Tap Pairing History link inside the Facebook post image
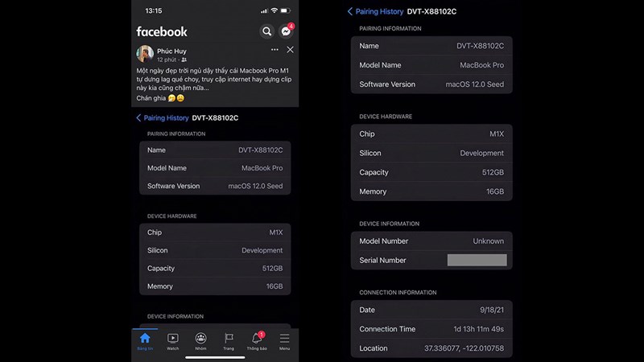This screenshot has height=362, width=644. click(x=166, y=117)
